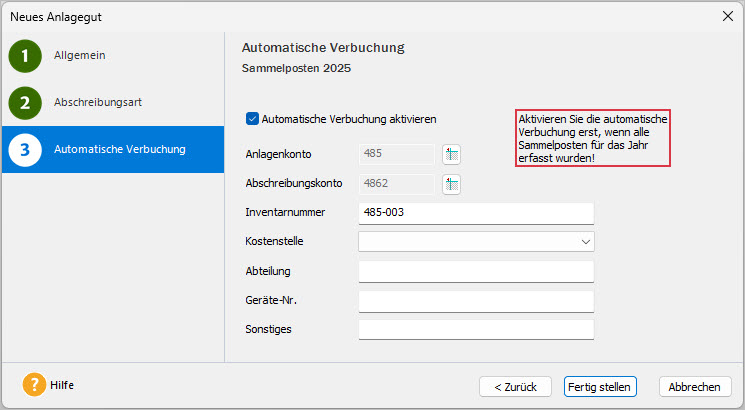
Task: Select the Sonstiges input field
Action: pos(475,330)
